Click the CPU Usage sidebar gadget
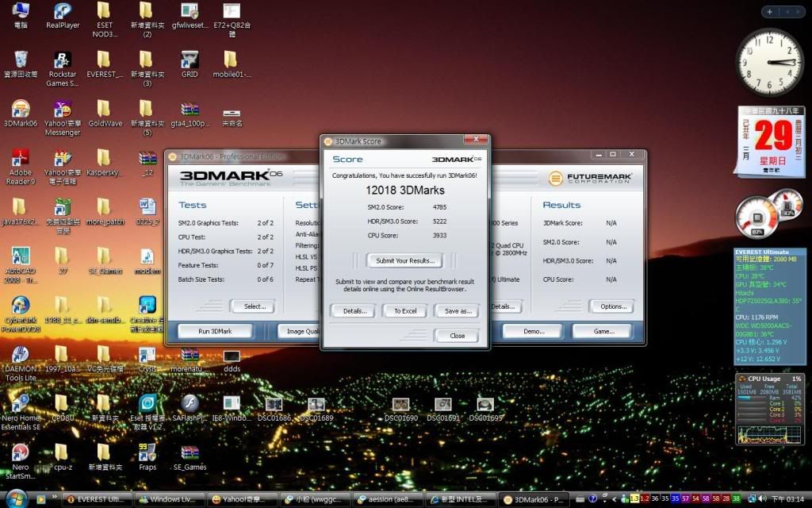 769,409
